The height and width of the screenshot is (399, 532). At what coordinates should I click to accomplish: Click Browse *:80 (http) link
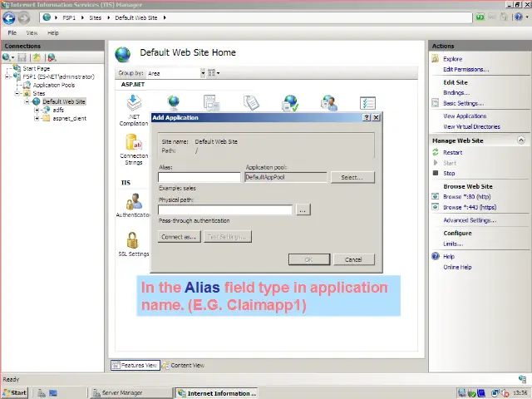click(467, 196)
